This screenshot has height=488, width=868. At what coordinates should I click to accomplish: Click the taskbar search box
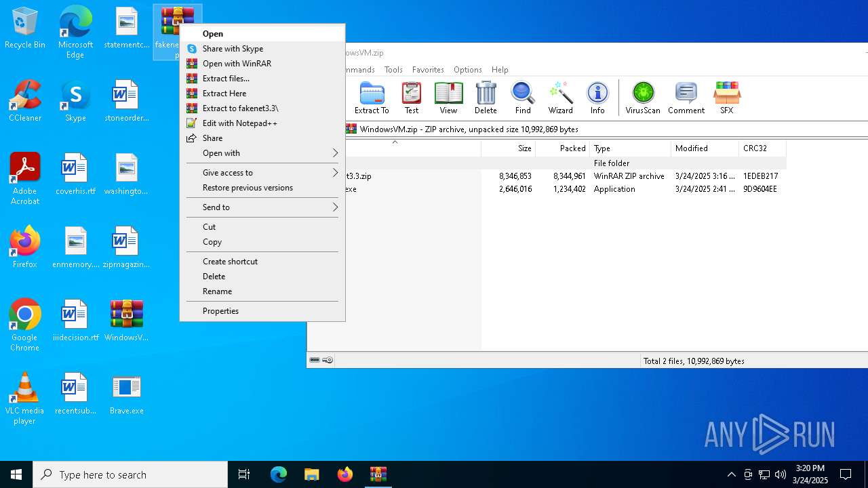[x=130, y=474]
